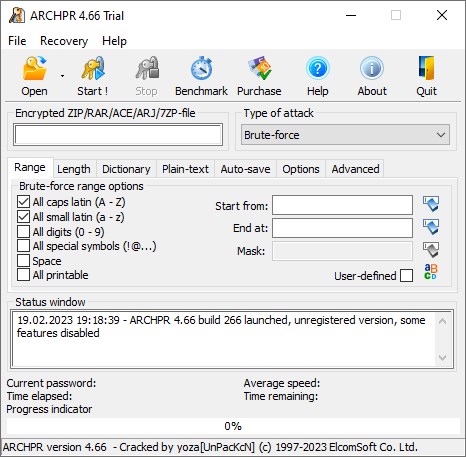The width and height of the screenshot is (466, 457).
Task: Go to the Auto-save tab
Action: [x=245, y=169]
